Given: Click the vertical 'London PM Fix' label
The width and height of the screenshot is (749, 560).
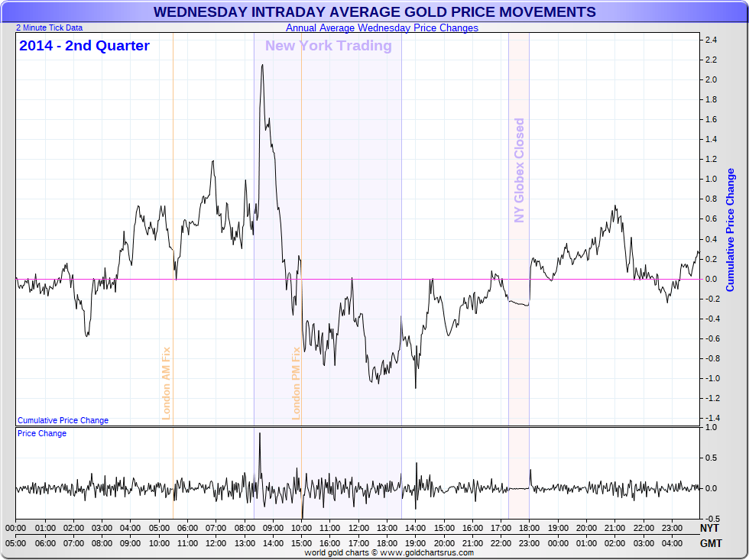Looking at the screenshot, I should (x=296, y=384).
